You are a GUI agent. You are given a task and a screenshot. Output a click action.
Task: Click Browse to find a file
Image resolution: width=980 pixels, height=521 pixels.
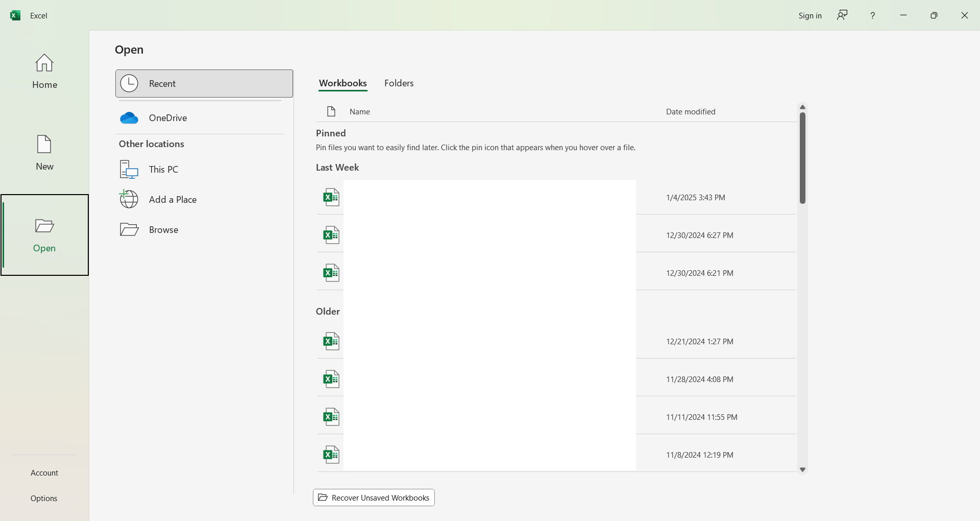204,229
